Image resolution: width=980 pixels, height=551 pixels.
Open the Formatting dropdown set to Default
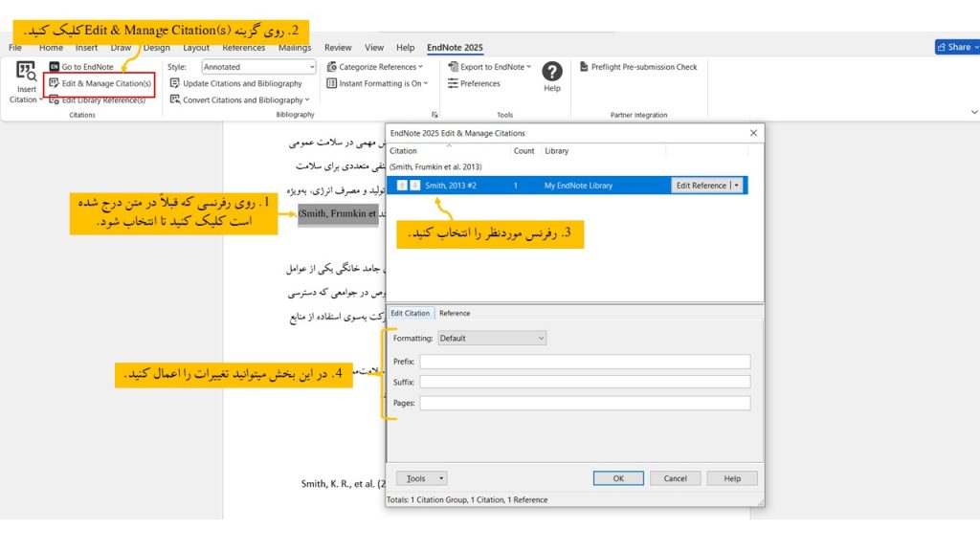pyautogui.click(x=491, y=337)
